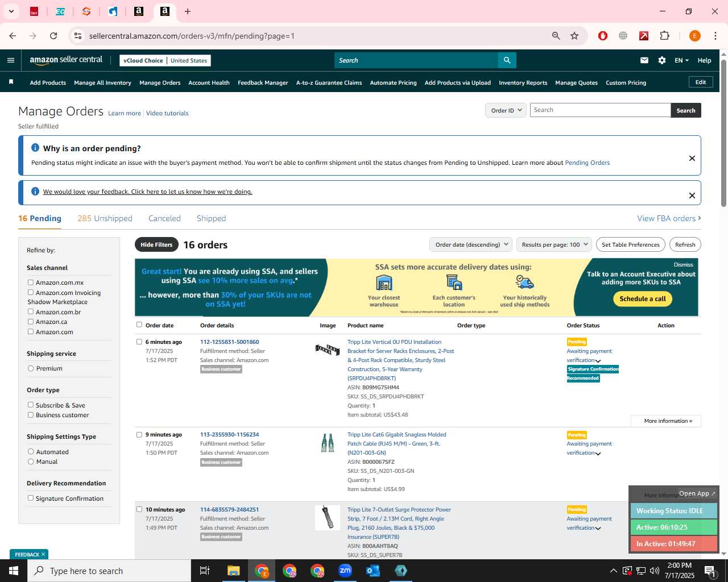Image resolution: width=728 pixels, height=582 pixels.
Task: Open the notification center icon
Action: (710, 571)
